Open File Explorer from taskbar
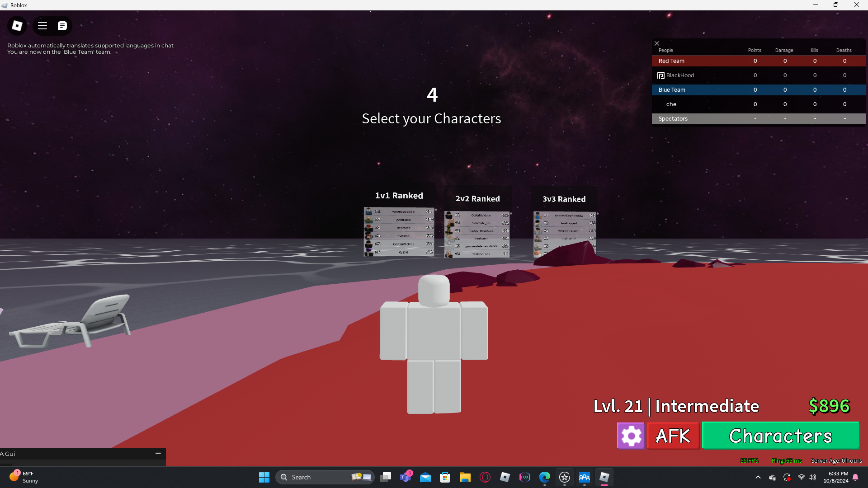The image size is (868, 488). pos(465,477)
